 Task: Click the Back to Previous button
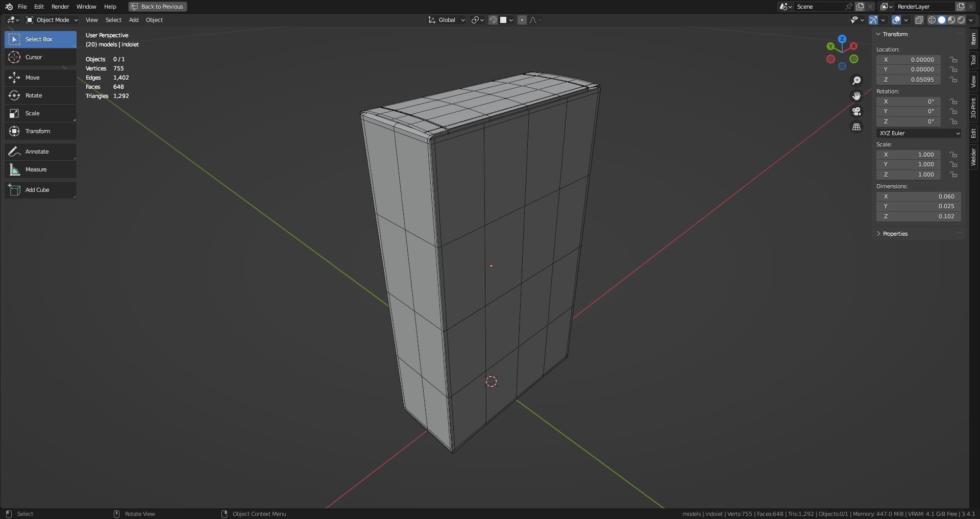[158, 7]
